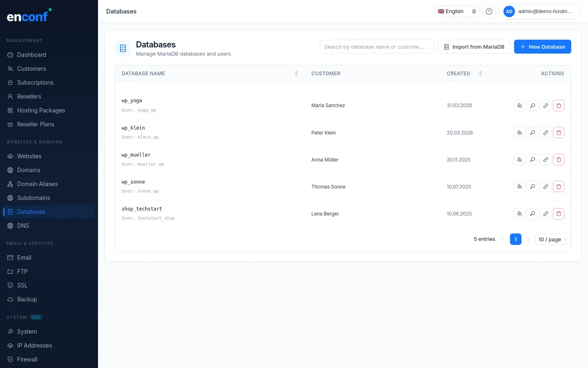Click the 2/2 badge beside System
This screenshot has width=588, height=368.
point(36,317)
